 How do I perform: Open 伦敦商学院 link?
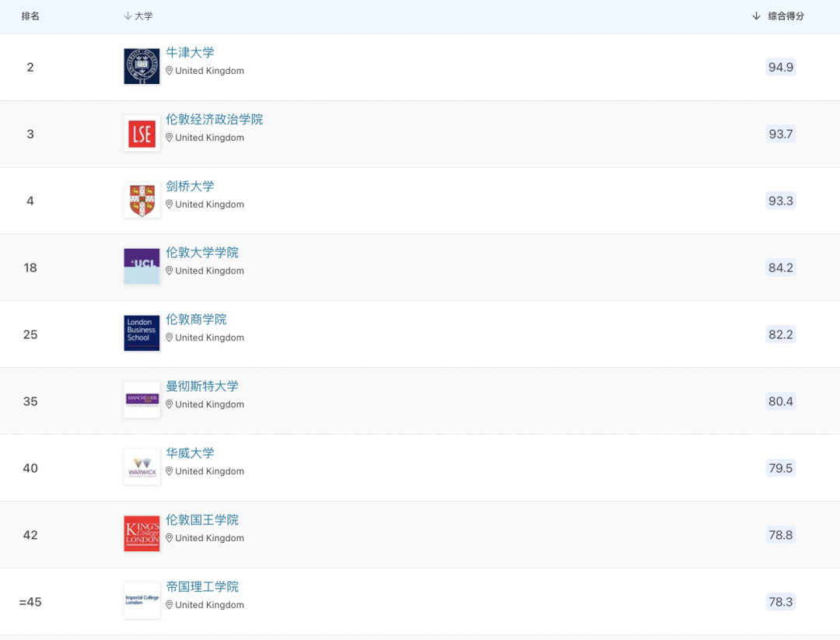tap(196, 320)
